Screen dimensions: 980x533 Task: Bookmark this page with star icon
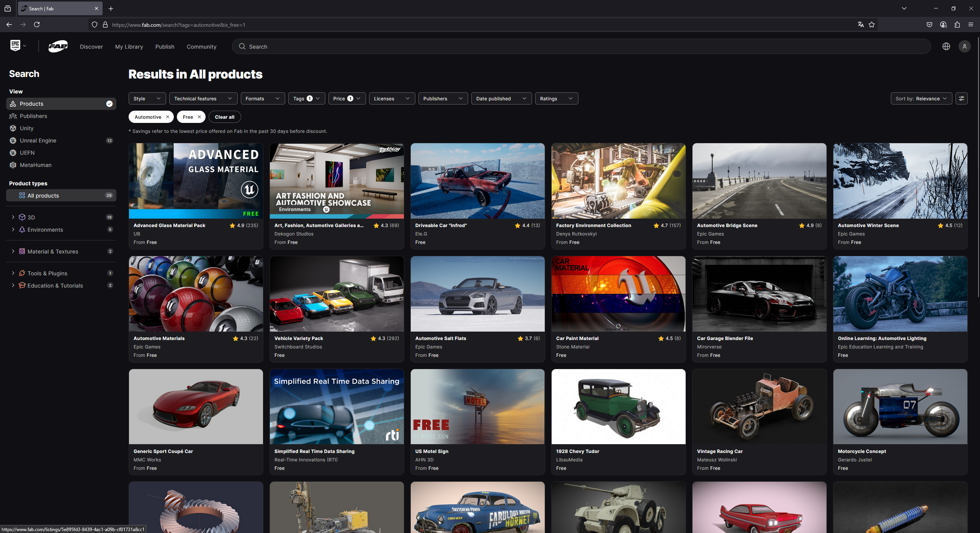click(872, 25)
